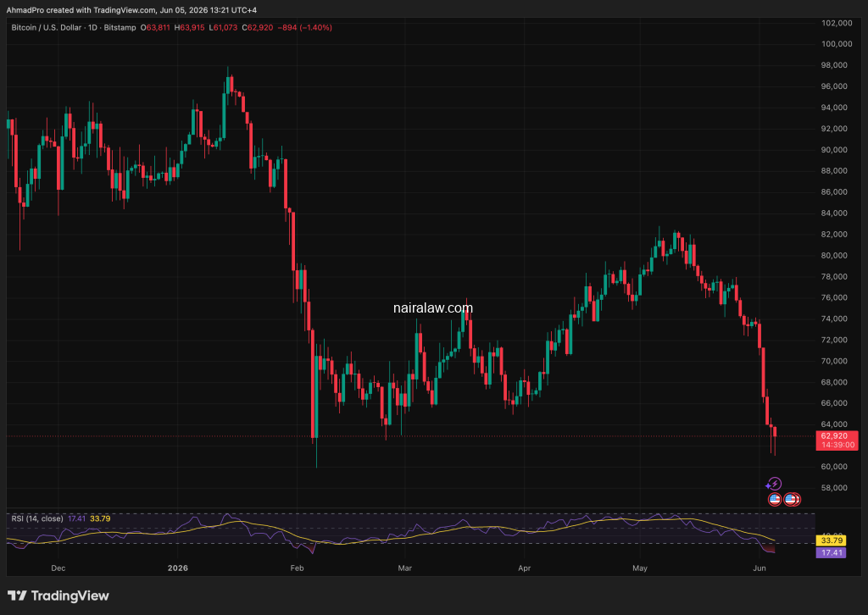
Task: Click the 98,000 price axis label
Action: 834,65
